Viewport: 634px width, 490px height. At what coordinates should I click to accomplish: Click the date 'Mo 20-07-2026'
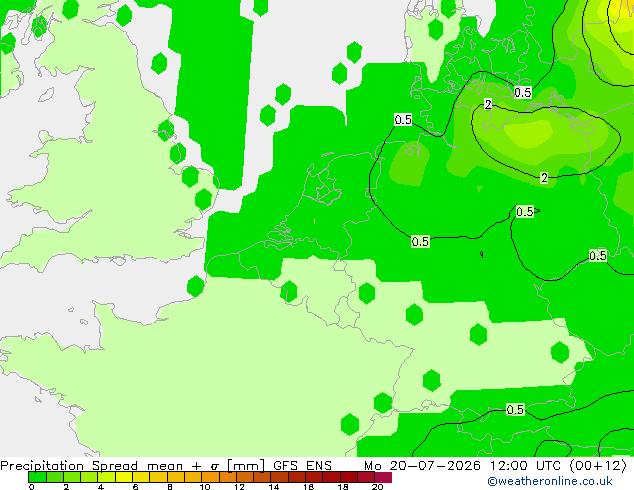point(422,466)
